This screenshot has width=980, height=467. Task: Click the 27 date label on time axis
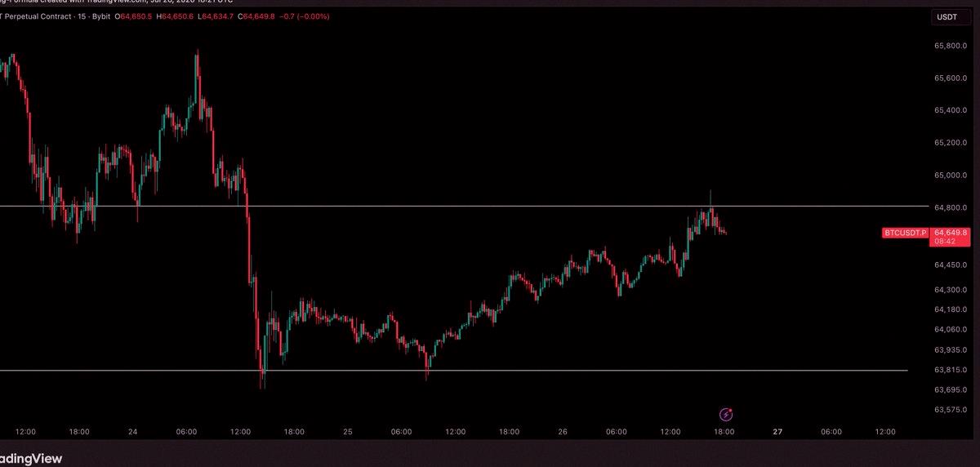point(777,431)
